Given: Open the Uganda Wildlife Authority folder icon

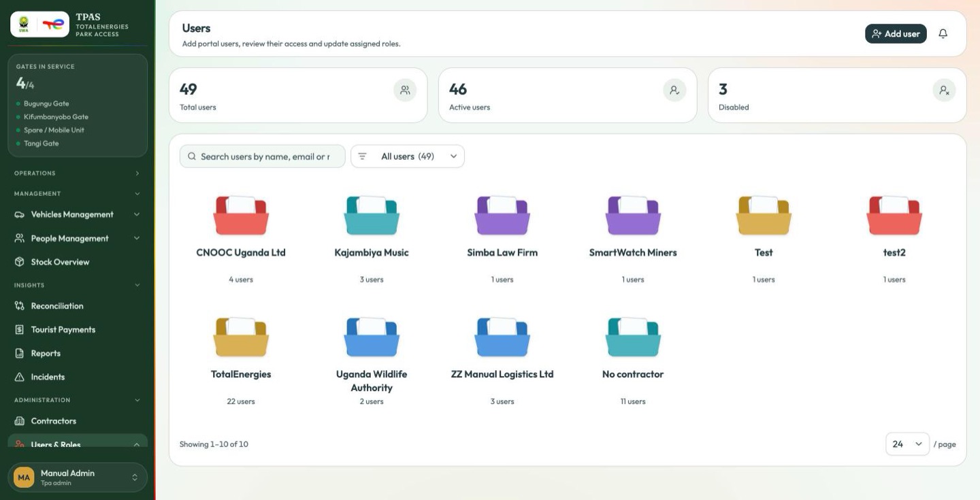Looking at the screenshot, I should coord(372,337).
